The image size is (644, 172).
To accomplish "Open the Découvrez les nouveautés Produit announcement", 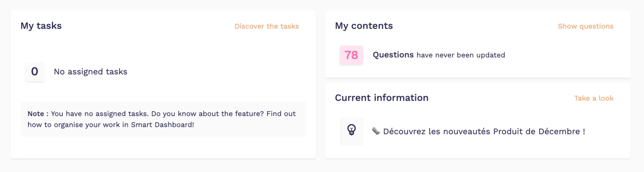I will tap(484, 131).
